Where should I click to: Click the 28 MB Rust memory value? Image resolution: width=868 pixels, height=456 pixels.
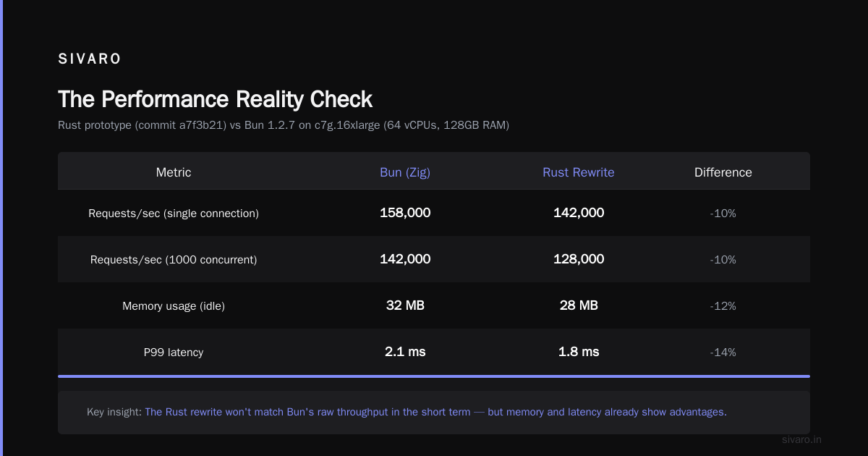pos(579,305)
